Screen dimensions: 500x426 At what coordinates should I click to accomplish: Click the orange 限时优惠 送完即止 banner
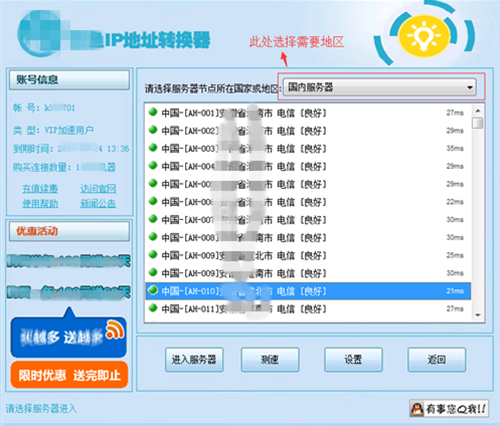coord(69,375)
